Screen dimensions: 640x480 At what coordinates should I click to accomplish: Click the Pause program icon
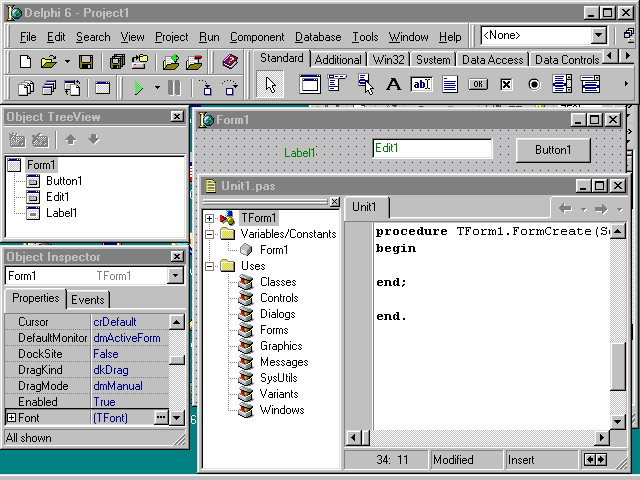tap(174, 88)
